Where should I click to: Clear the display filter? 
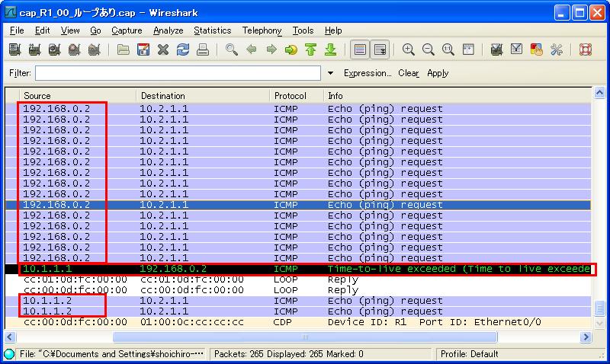[x=409, y=73]
